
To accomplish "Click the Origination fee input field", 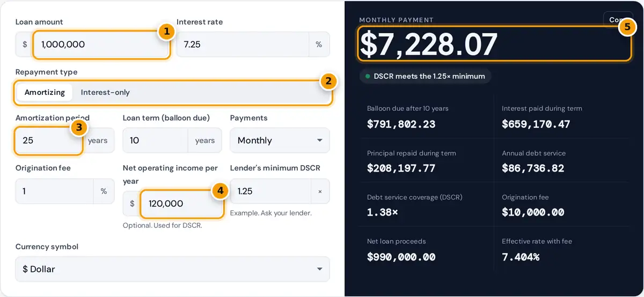I will tap(54, 191).
